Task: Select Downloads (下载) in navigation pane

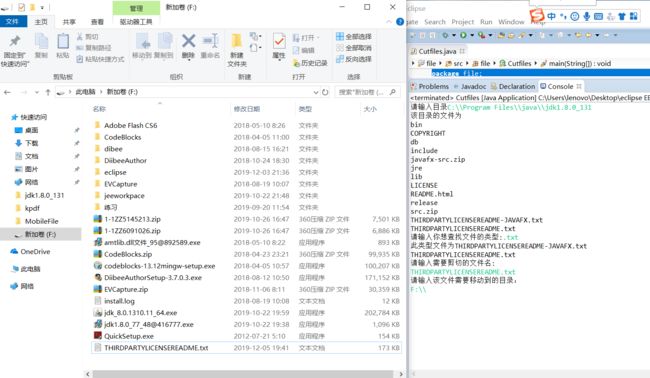Action: [x=27, y=143]
